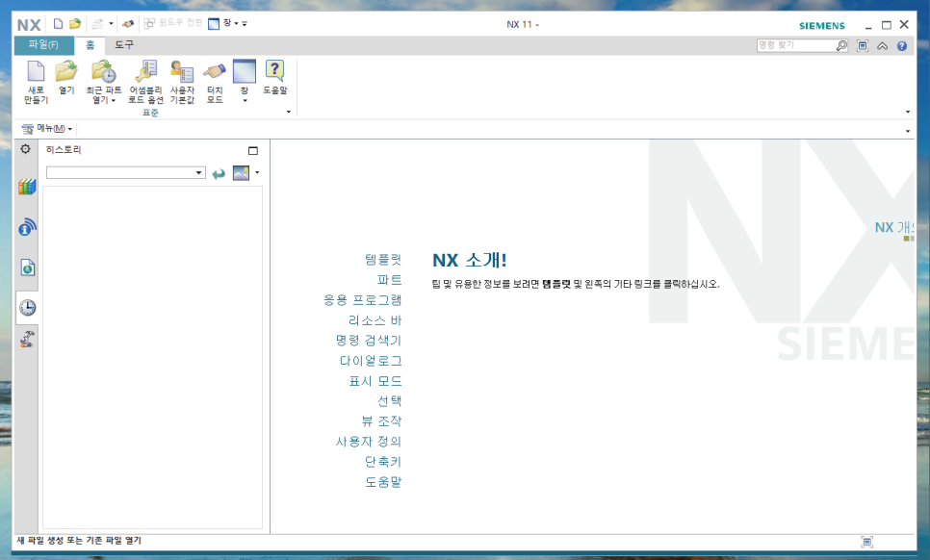
Task: Open the 리소스 바 link
Action: pos(375,320)
